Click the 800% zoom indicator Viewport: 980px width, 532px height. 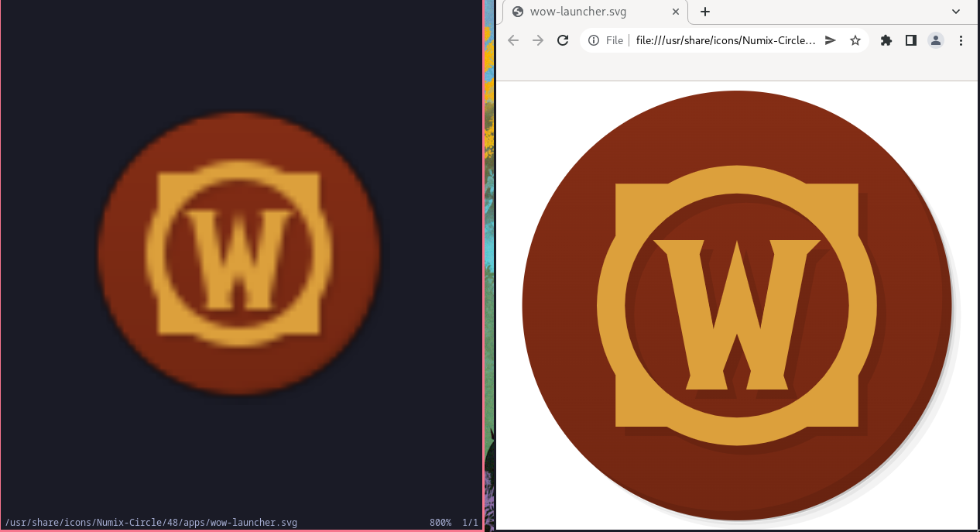pos(440,523)
